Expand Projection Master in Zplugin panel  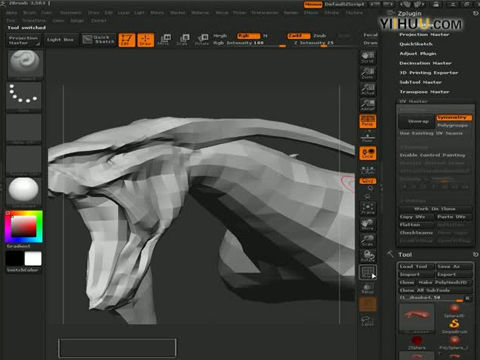tap(424, 35)
